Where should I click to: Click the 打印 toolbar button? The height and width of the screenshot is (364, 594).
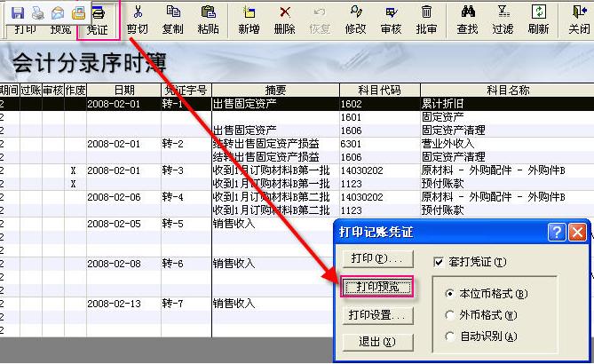click(x=25, y=29)
